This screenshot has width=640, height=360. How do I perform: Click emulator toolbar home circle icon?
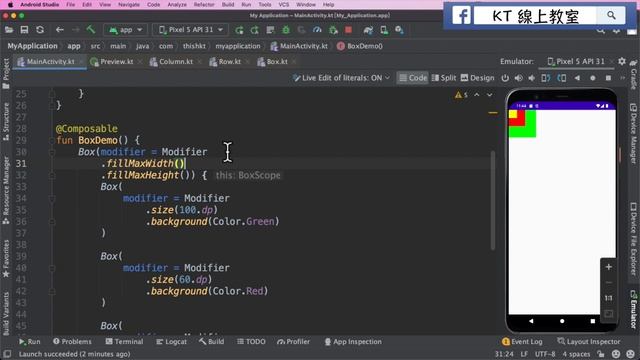593,78
